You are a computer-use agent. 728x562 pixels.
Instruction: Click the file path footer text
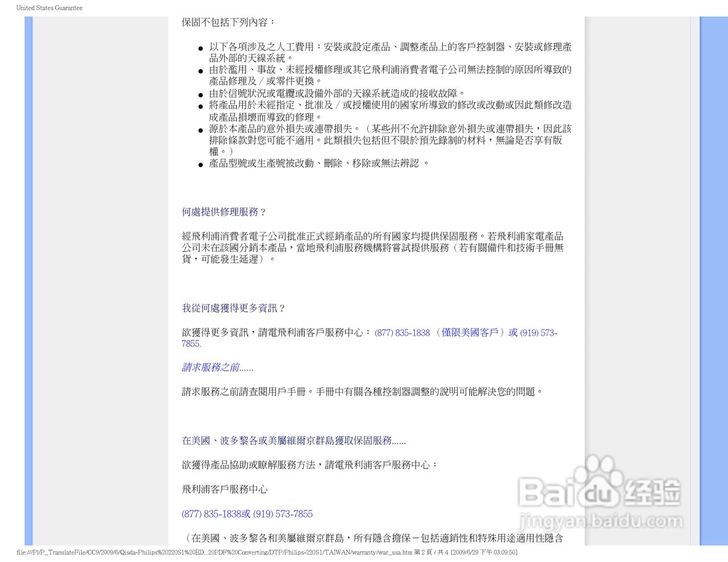click(x=267, y=552)
